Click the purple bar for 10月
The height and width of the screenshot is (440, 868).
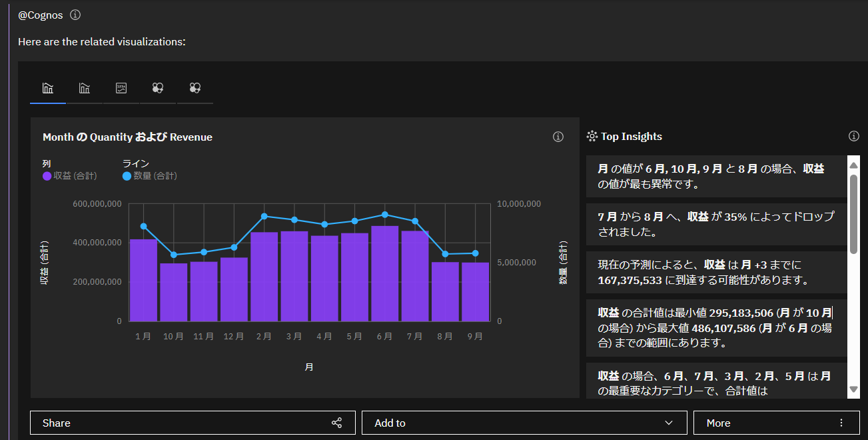173,292
